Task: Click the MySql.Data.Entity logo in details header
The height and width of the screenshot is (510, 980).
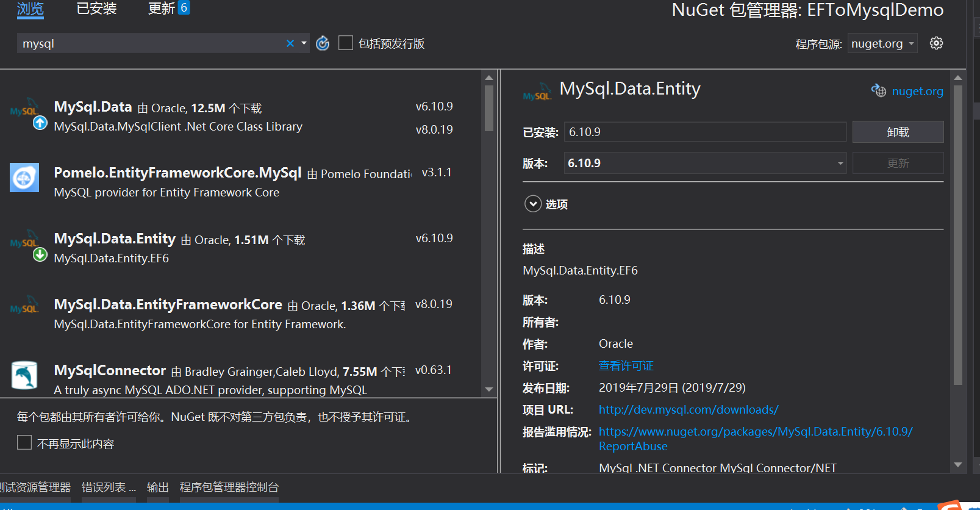Action: [537, 93]
